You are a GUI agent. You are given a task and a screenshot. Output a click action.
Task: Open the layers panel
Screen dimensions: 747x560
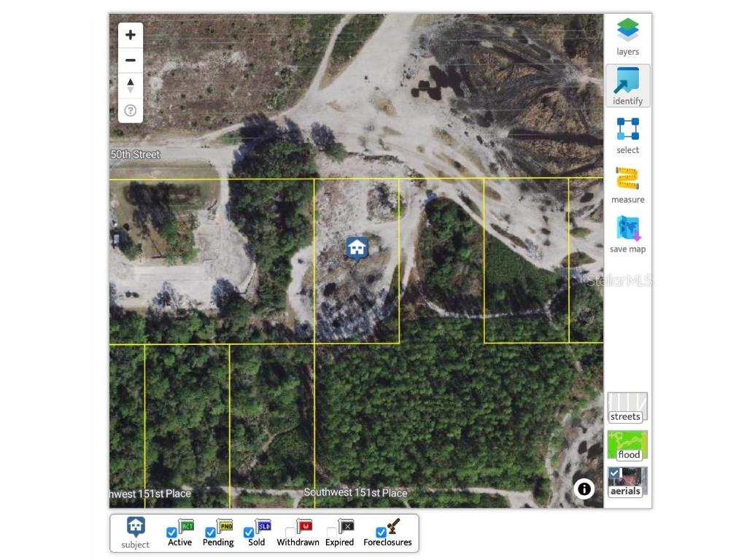627,31
